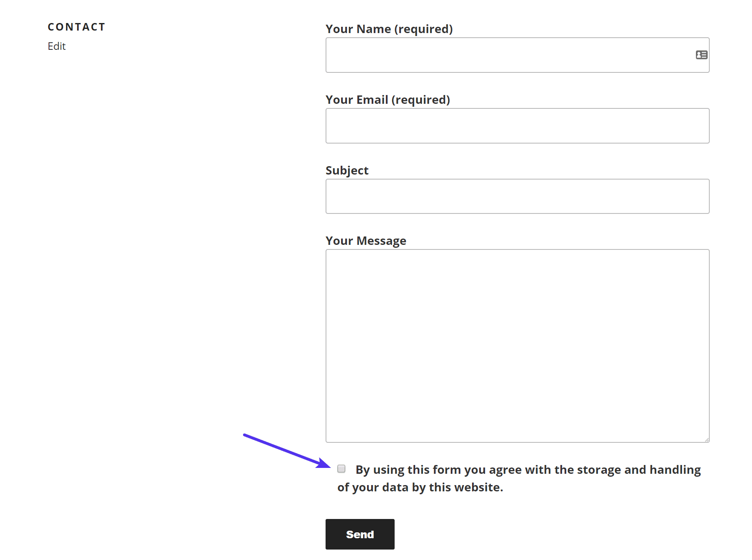Viewport: 752px width, 560px height.
Task: Click the Your Email (required) label
Action: pos(388,100)
